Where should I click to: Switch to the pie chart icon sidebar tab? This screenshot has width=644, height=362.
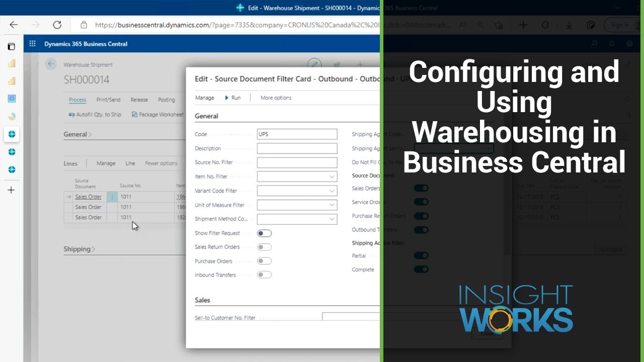[x=12, y=116]
